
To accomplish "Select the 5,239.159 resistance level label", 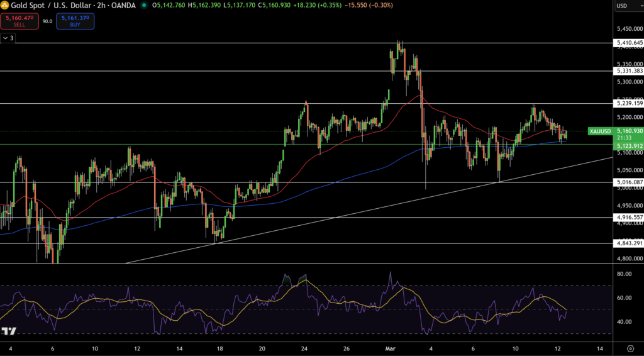I will tap(628, 103).
